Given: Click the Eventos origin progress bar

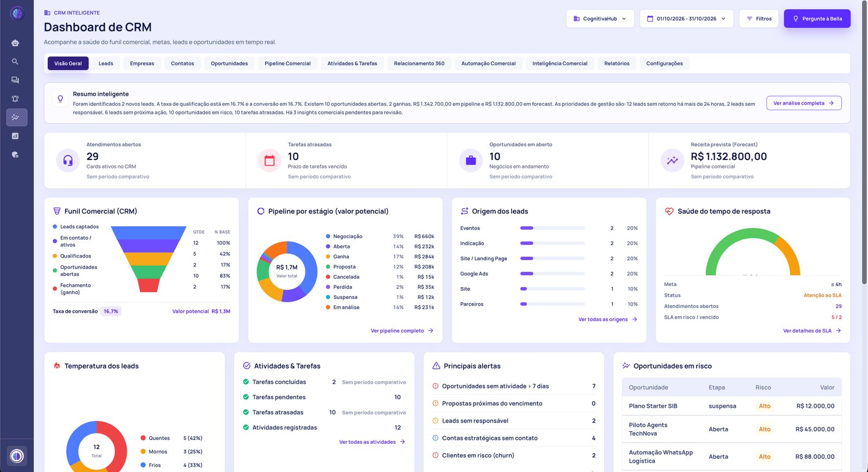Looking at the screenshot, I should click(552, 228).
